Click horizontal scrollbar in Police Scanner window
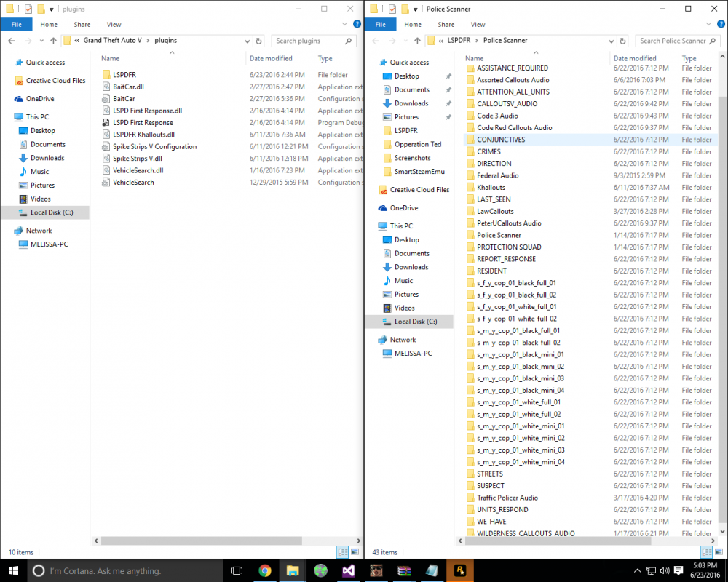Viewport: 728px width, 582px height. pos(558,541)
